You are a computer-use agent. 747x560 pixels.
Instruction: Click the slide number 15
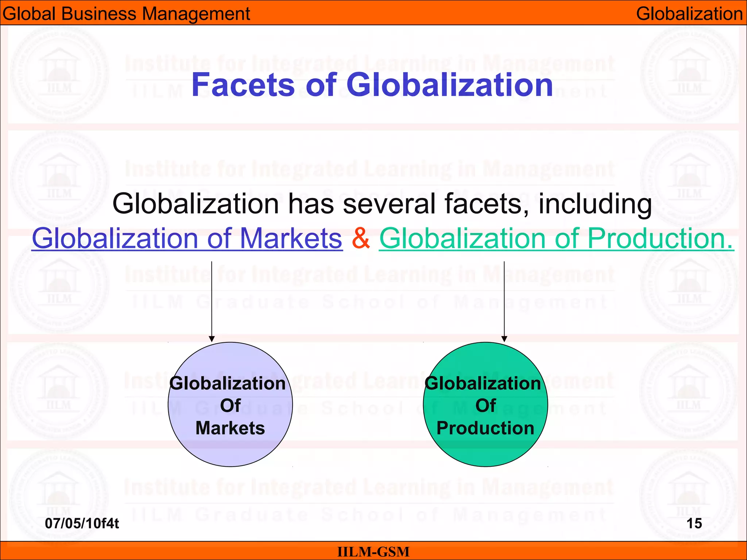pos(694,524)
